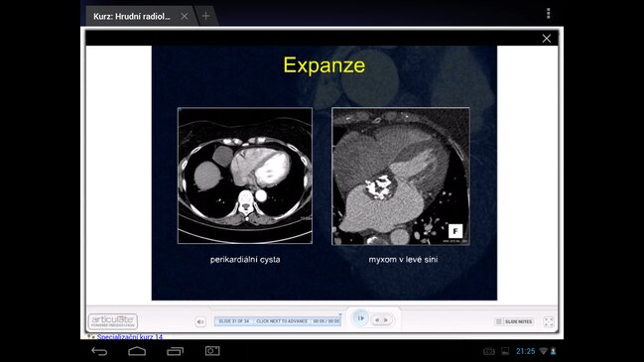Click the Articulate logo in player bar
644x362 pixels.
[x=113, y=321]
